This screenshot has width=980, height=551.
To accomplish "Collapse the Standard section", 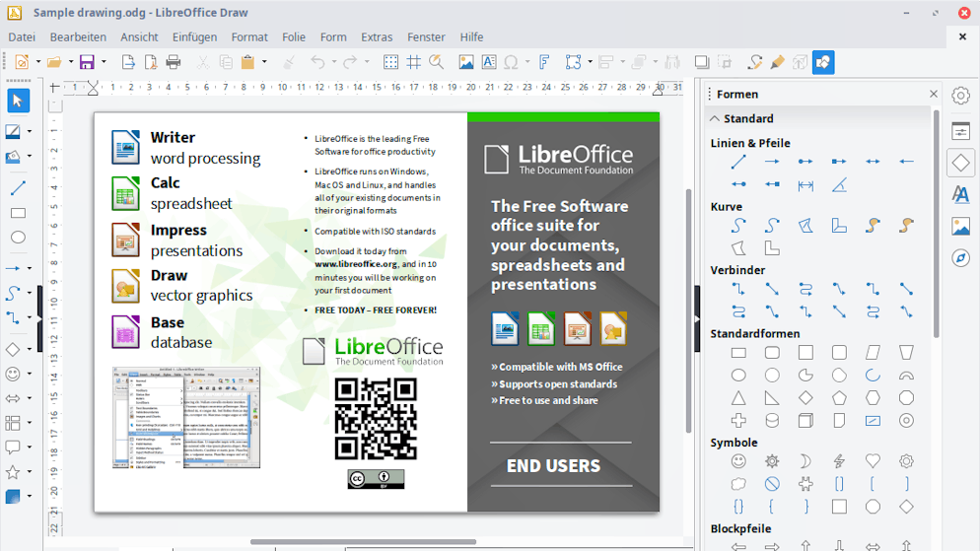I will click(x=715, y=118).
